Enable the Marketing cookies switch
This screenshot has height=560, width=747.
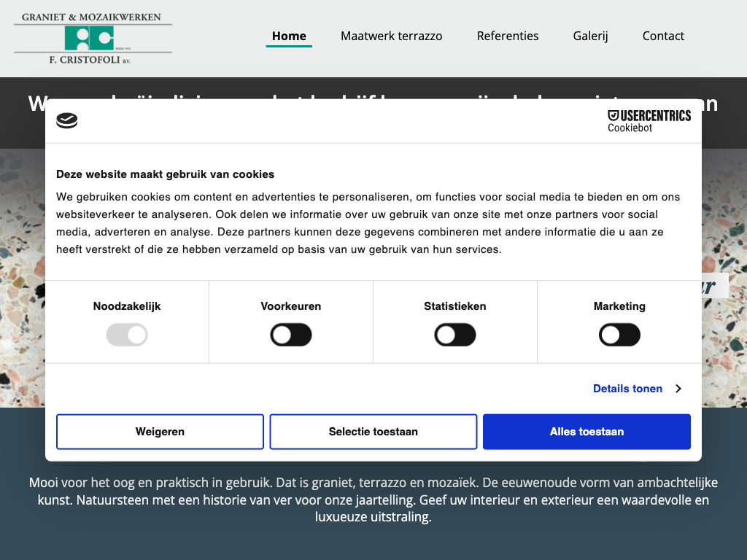coord(619,335)
